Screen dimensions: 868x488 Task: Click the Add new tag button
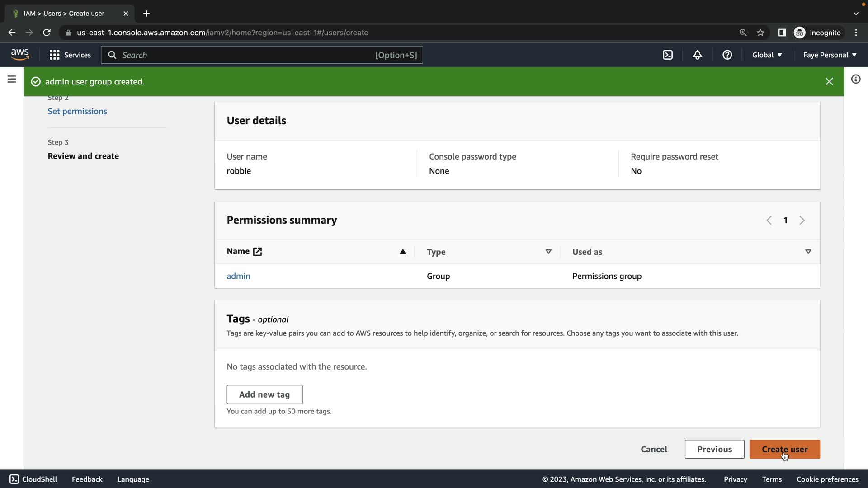pyautogui.click(x=264, y=394)
